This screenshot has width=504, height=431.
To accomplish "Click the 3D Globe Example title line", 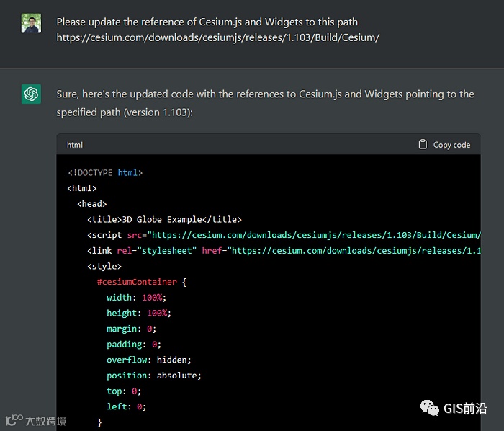I will pos(164,220).
